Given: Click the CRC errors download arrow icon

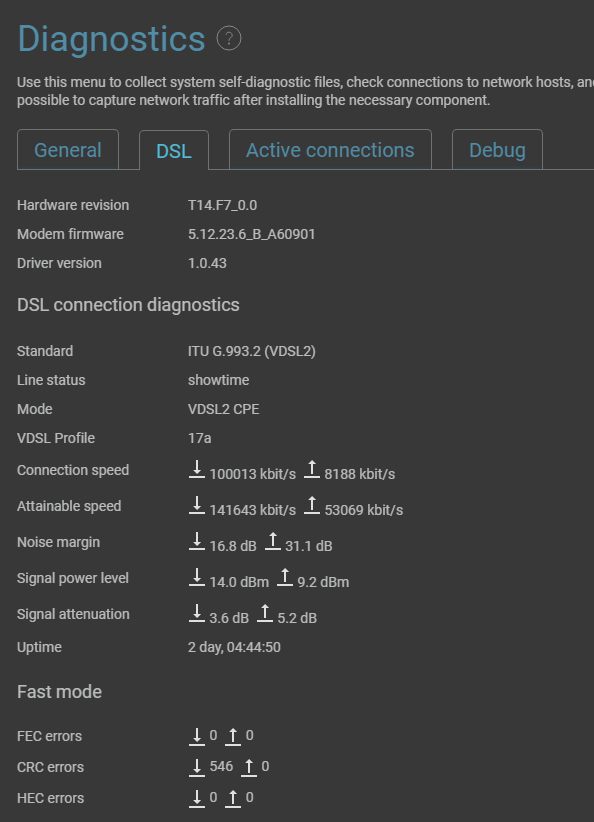Looking at the screenshot, I should click(x=197, y=767).
